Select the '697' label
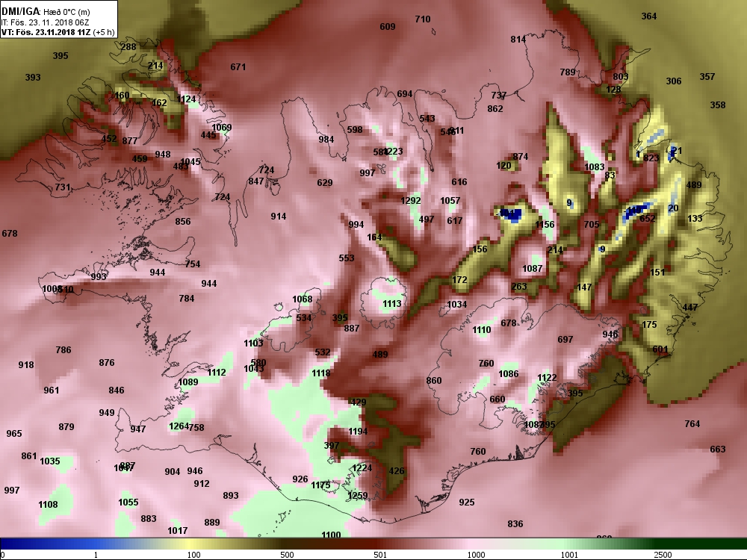This screenshot has width=747, height=560. click(565, 339)
